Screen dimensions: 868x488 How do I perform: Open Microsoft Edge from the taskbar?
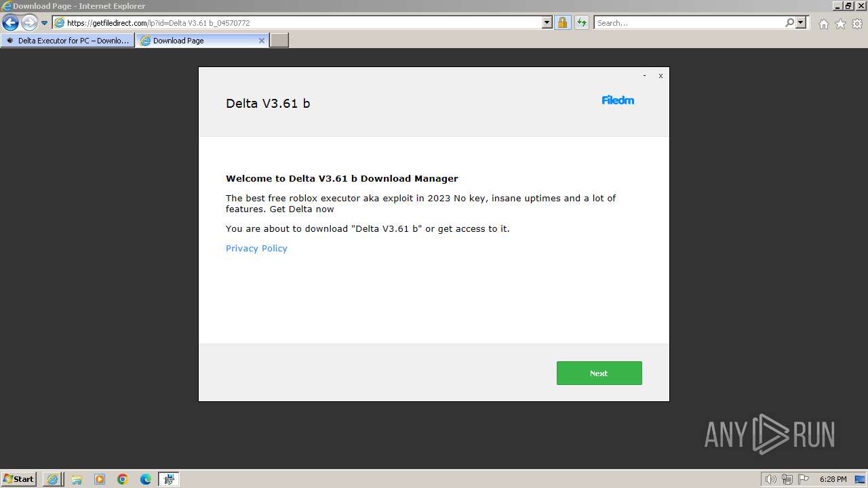click(x=146, y=479)
